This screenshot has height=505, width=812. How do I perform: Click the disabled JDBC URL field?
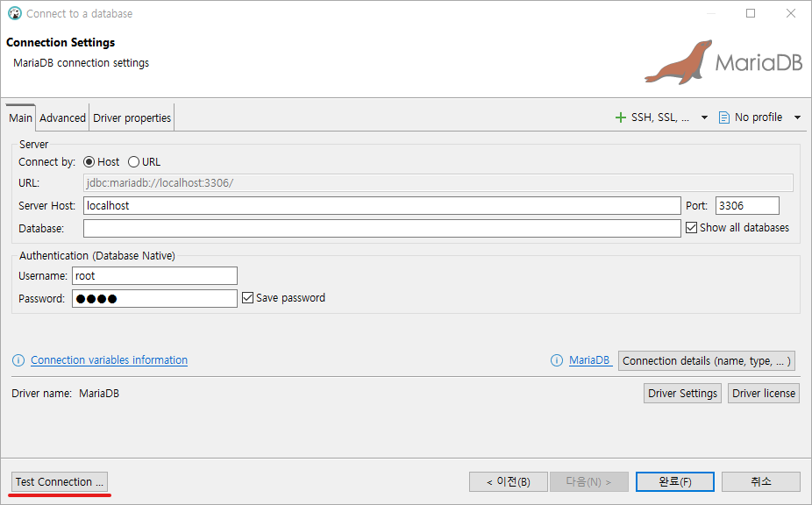(438, 183)
